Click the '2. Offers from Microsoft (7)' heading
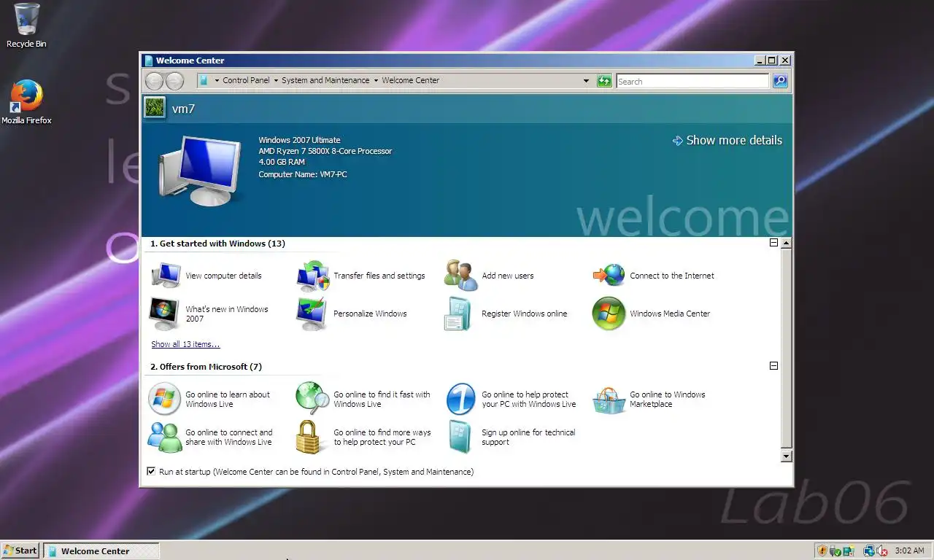Viewport: 934px width, 560px height. pyautogui.click(x=206, y=367)
